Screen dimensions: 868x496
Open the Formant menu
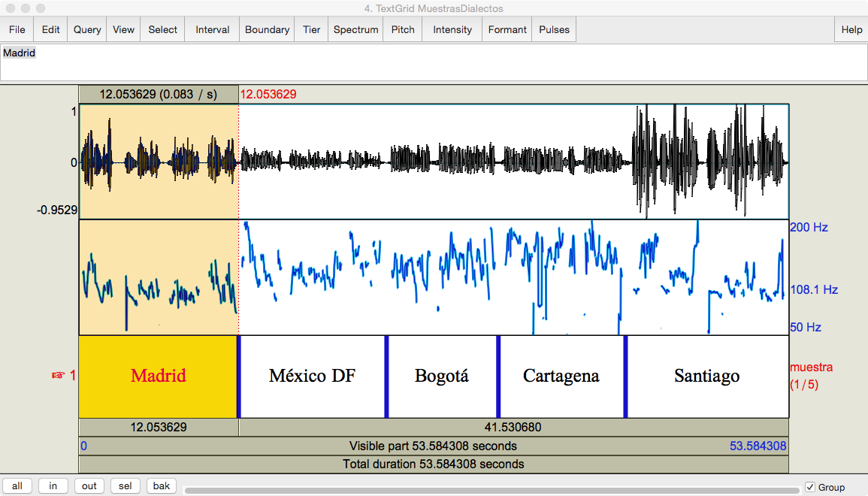pos(507,29)
